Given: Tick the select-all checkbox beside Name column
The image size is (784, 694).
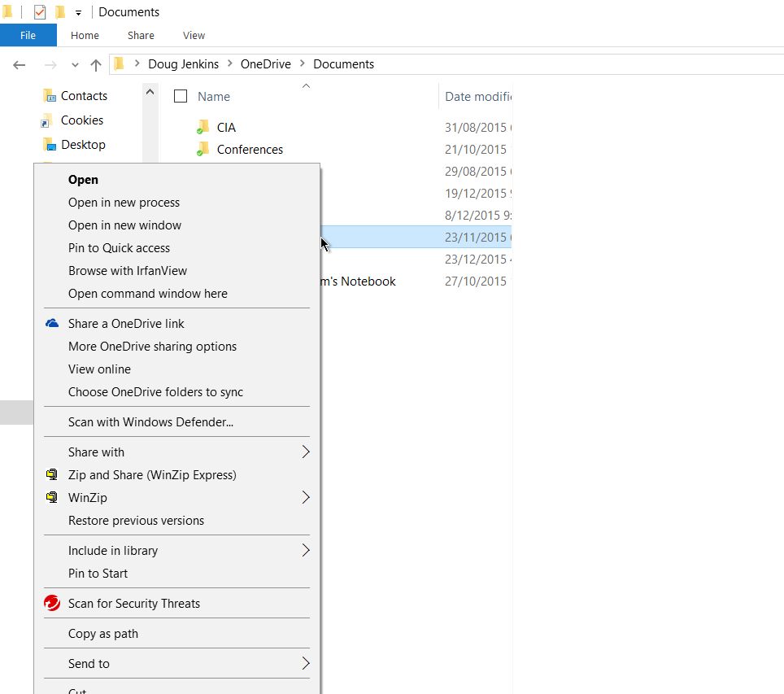Looking at the screenshot, I should [x=181, y=96].
